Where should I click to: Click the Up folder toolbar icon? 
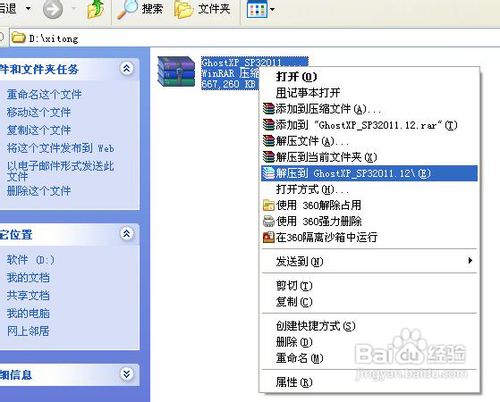click(95, 9)
